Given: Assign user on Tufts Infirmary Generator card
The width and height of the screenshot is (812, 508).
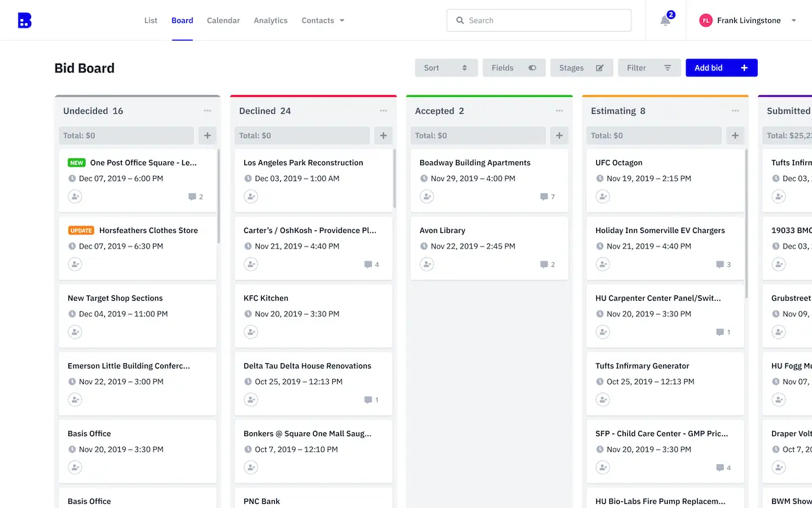Looking at the screenshot, I should 603,400.
